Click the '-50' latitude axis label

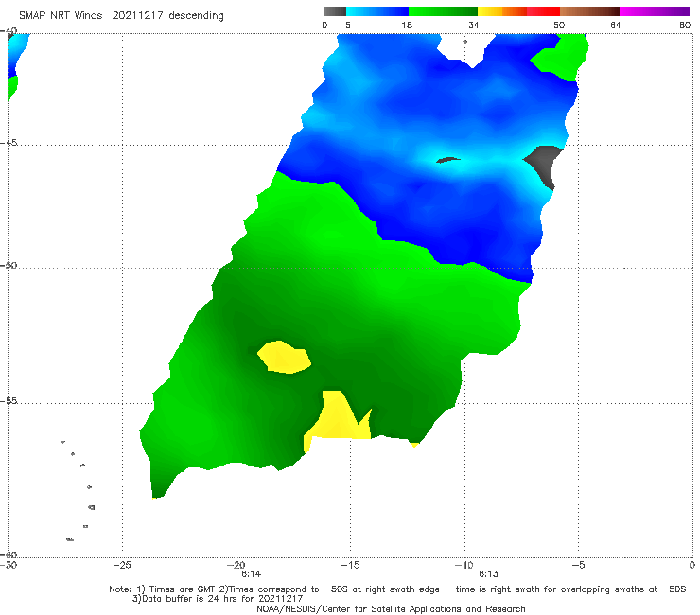click(9, 265)
